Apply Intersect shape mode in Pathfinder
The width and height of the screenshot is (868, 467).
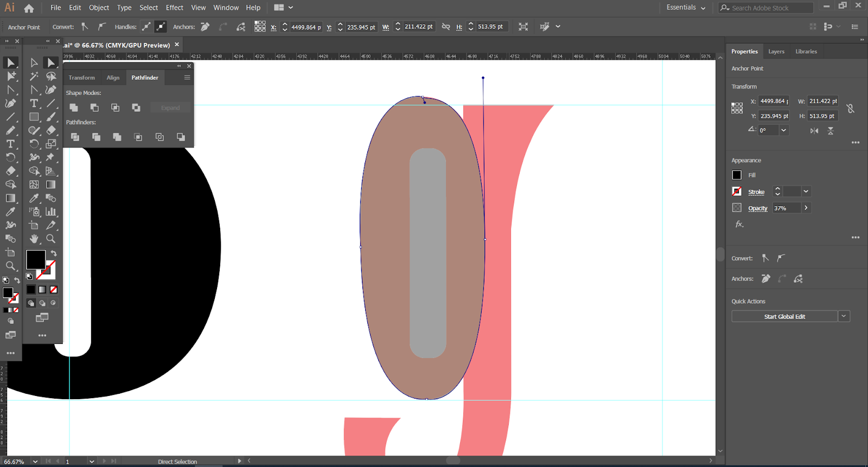pos(115,108)
